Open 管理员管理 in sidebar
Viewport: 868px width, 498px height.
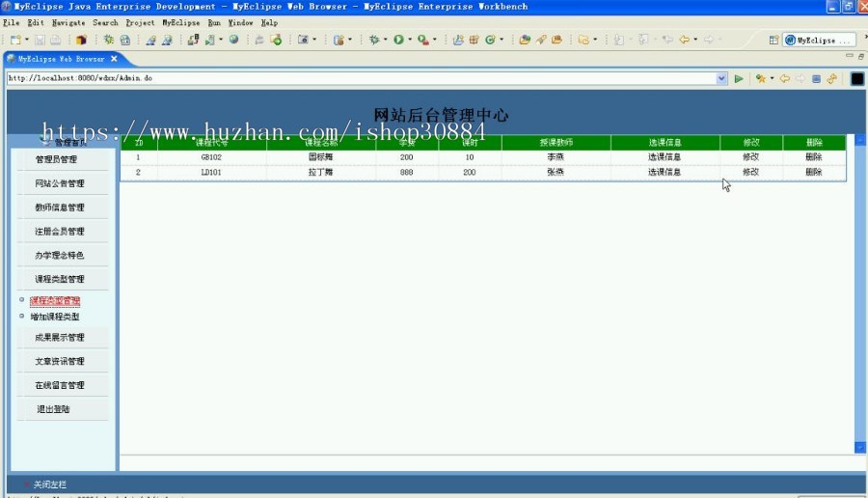(x=56, y=159)
